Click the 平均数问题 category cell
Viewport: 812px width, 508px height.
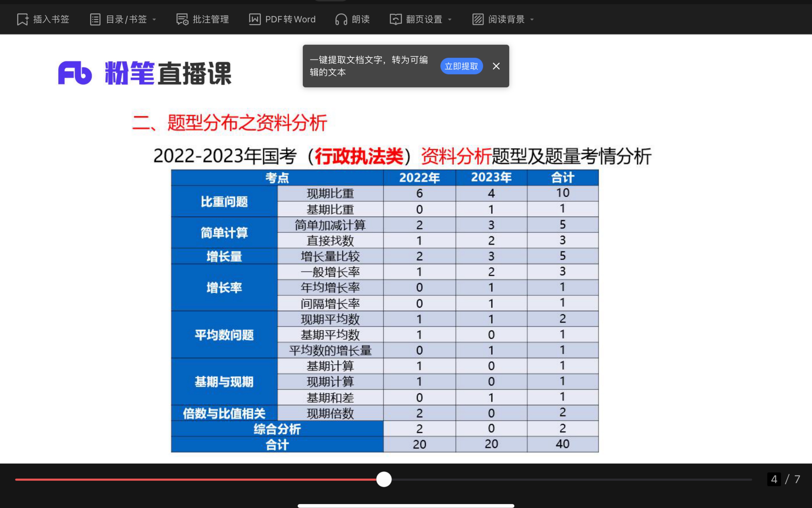[x=224, y=335]
